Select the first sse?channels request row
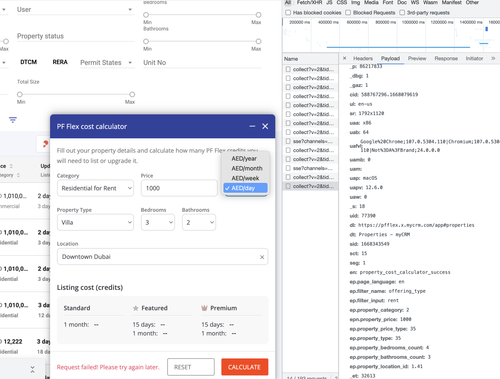500x379 pixels. [310, 141]
